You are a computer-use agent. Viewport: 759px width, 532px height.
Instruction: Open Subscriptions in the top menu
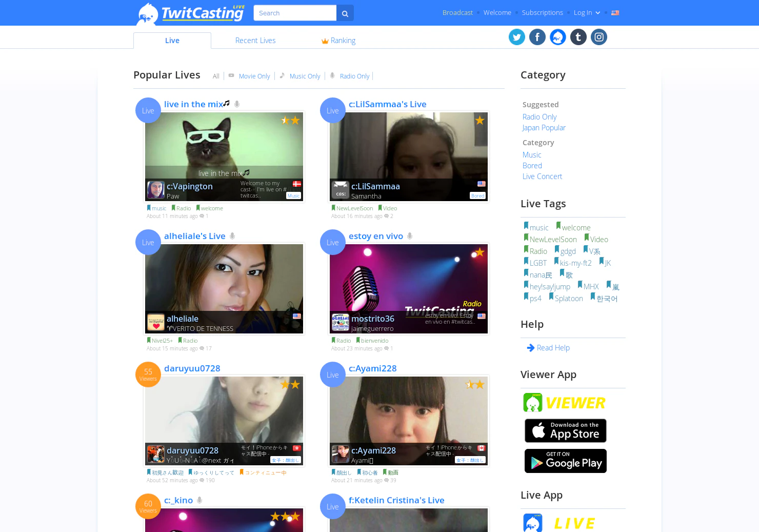(x=543, y=13)
